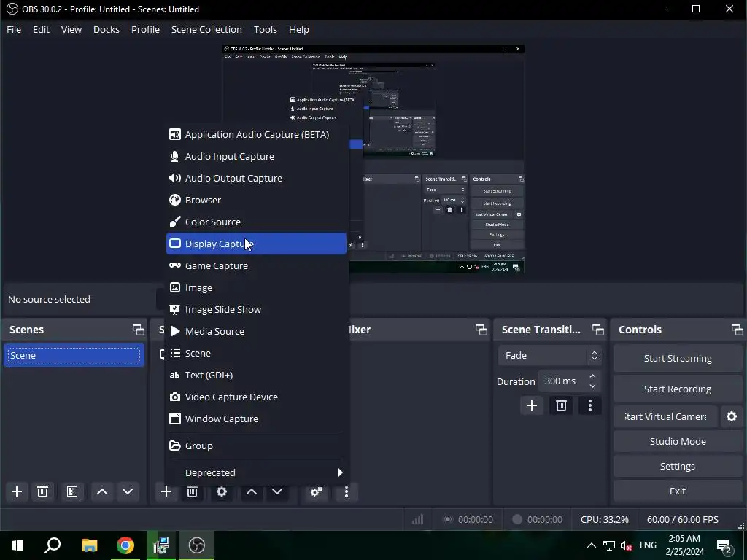Open the Docks menu
747x560 pixels.
pyautogui.click(x=107, y=29)
